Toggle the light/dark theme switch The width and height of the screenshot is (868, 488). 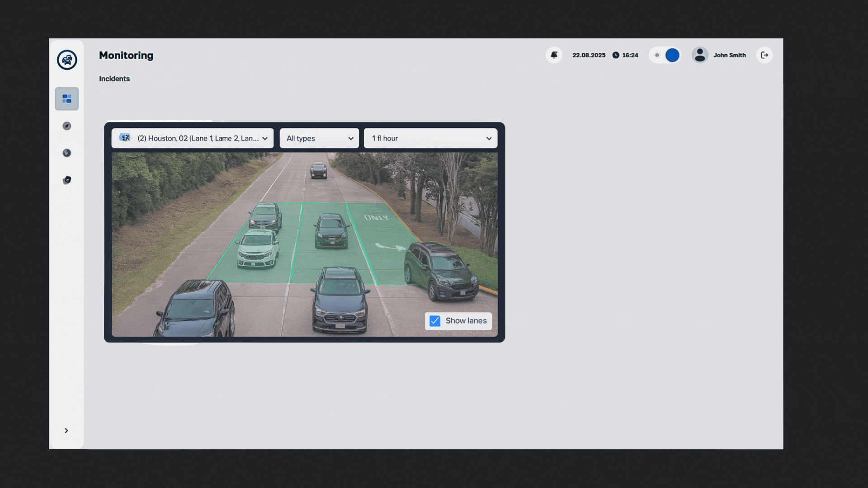click(665, 55)
